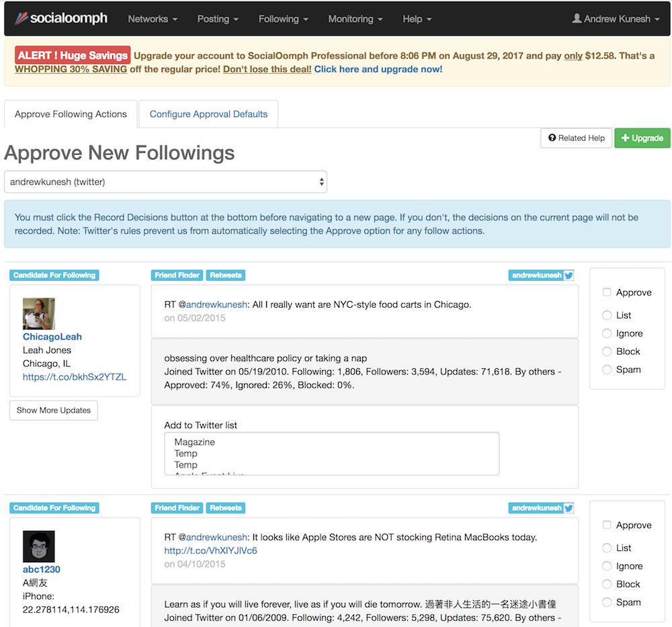Open abc1230's avatar image
The image size is (672, 627).
click(38, 546)
